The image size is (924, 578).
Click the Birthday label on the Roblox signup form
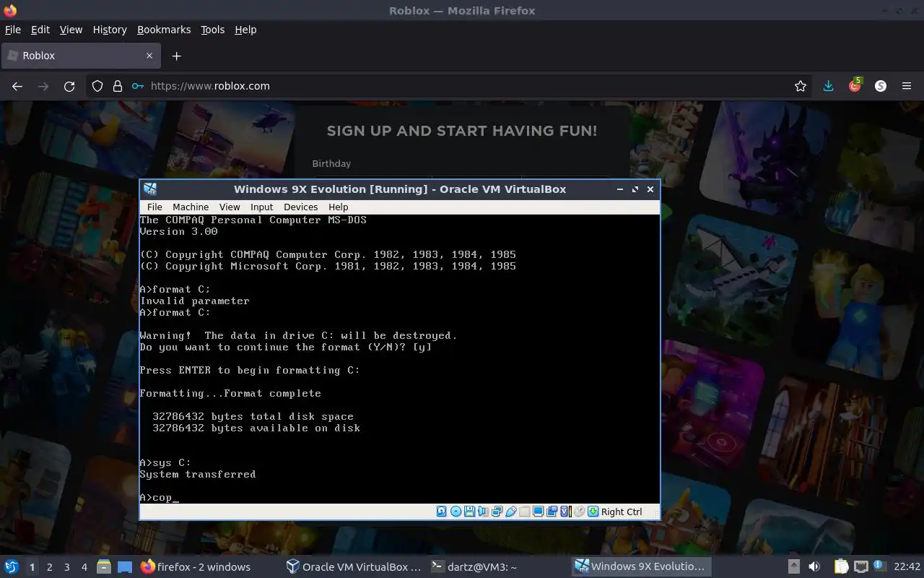(x=331, y=163)
